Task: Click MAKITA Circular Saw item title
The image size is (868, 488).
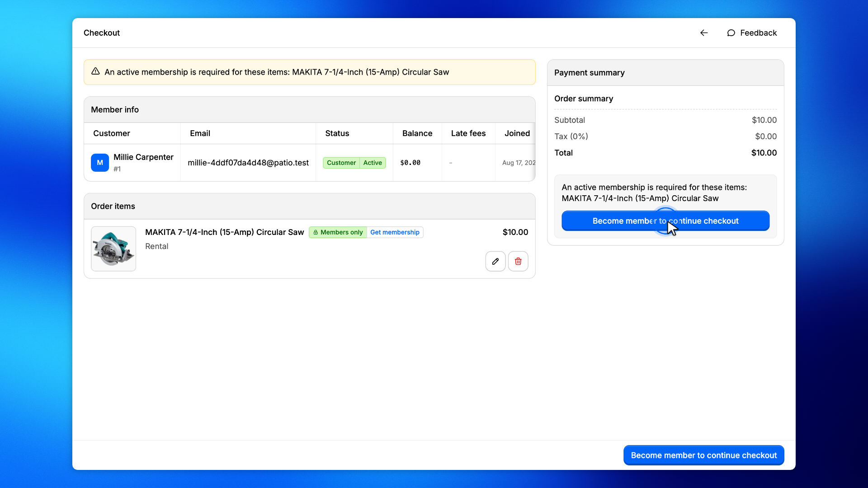Action: pos(224,232)
